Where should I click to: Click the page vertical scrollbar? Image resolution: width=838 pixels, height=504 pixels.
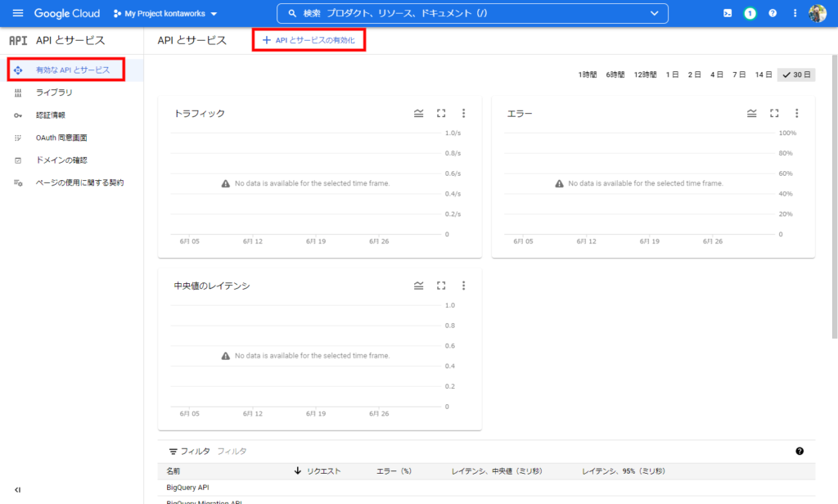tap(834, 196)
